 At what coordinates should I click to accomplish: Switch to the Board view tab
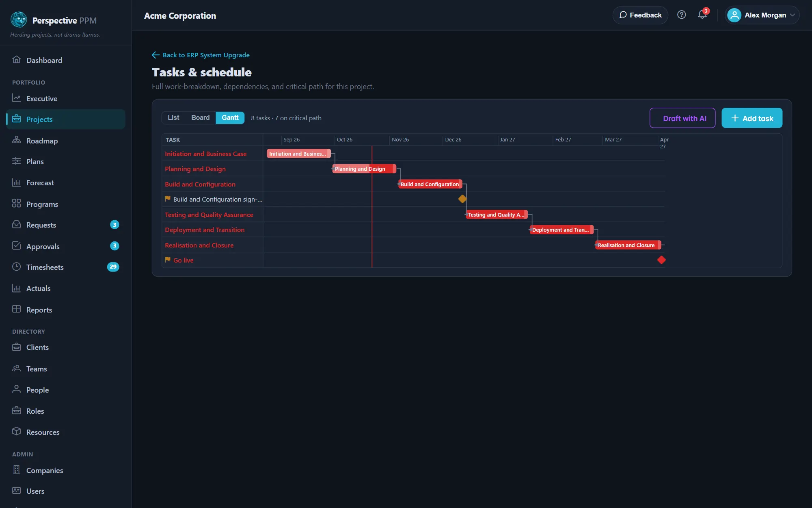point(201,117)
